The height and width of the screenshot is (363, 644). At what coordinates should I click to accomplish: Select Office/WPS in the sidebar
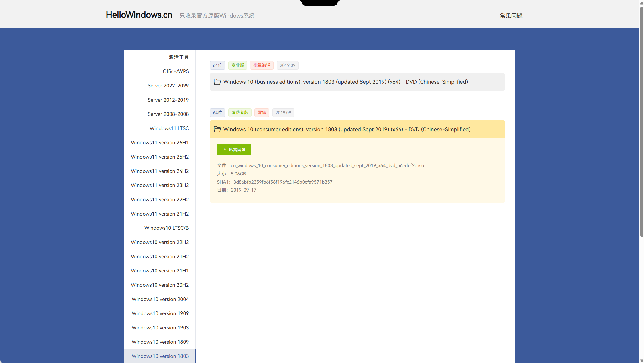click(x=160, y=71)
